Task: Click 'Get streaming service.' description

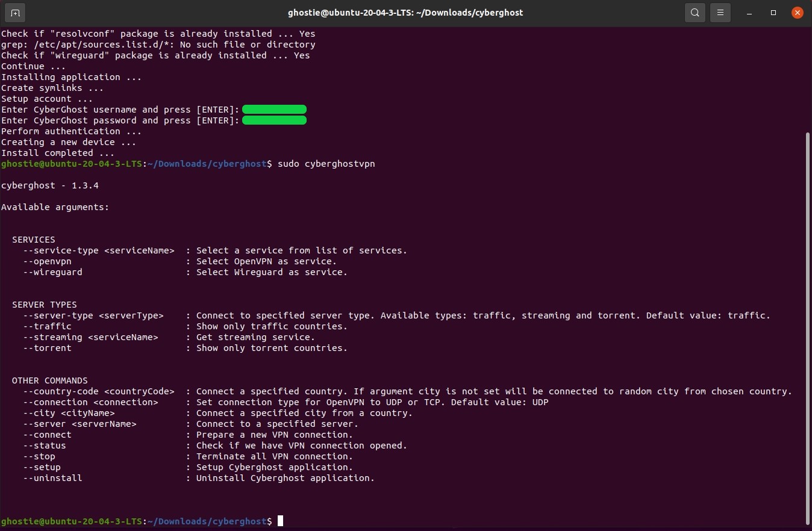Action: pos(255,337)
